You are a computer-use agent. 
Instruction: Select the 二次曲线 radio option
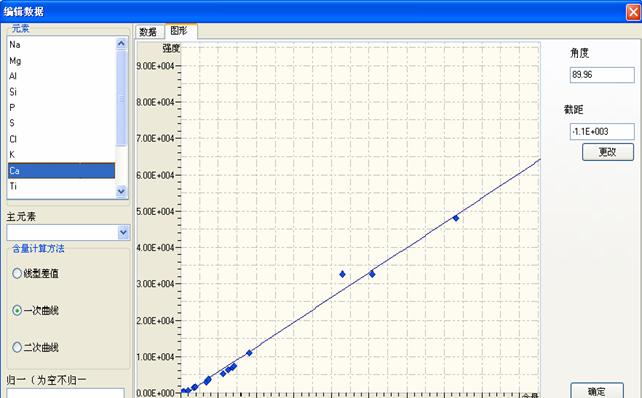17,347
